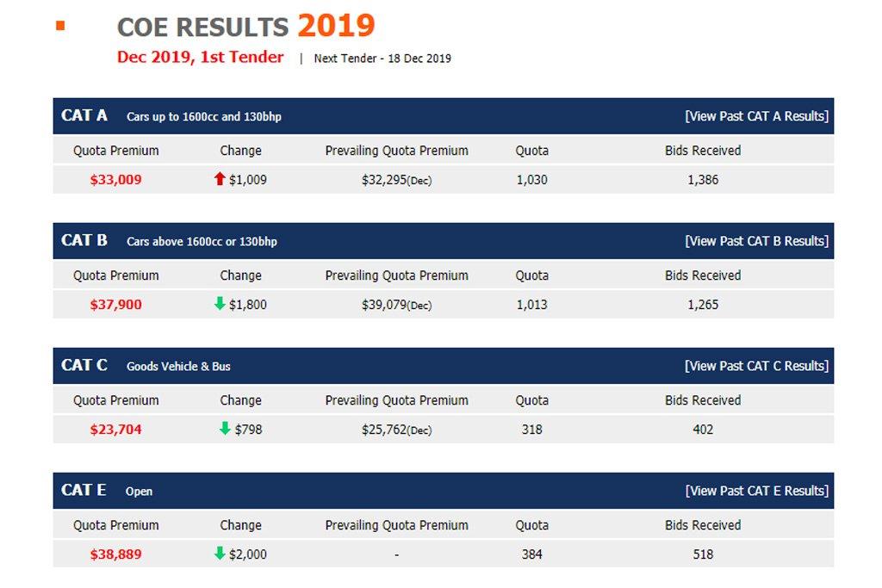Select the $38,889 quota premium value
882x588 pixels.
(115, 554)
